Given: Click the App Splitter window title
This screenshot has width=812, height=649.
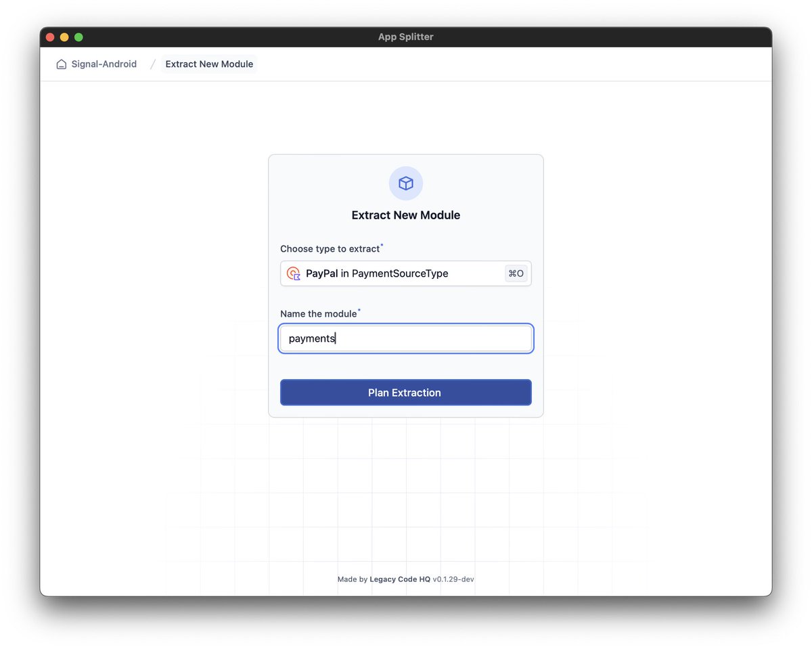Looking at the screenshot, I should coord(406,37).
